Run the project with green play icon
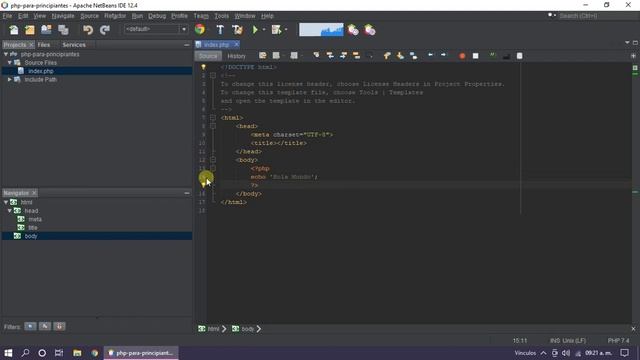640x360 pixels. [255, 29]
